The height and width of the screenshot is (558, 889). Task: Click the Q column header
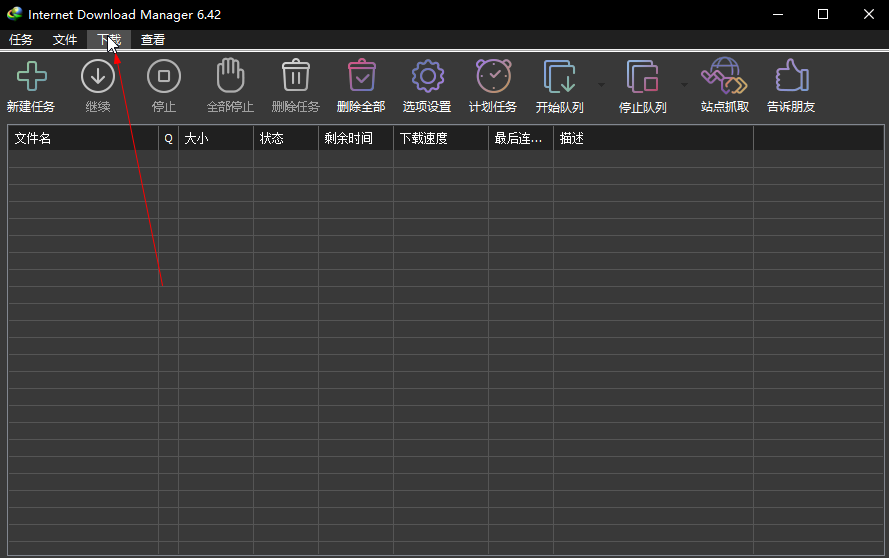coord(168,138)
